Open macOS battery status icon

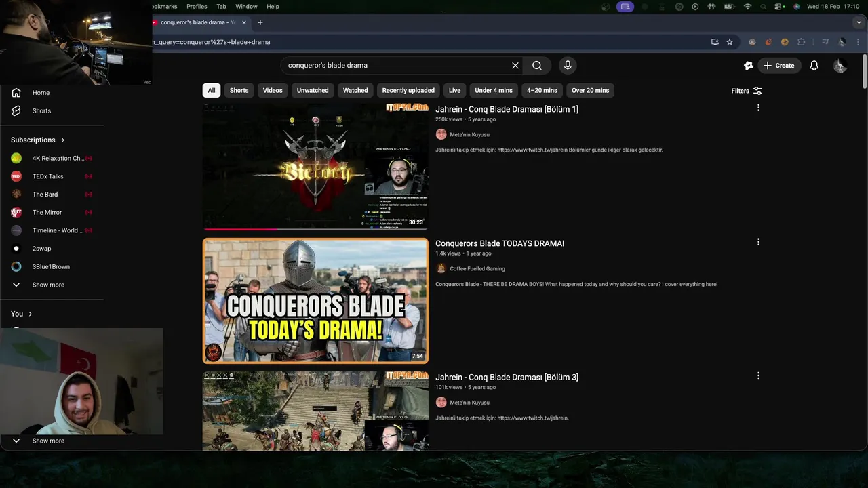tap(730, 6)
